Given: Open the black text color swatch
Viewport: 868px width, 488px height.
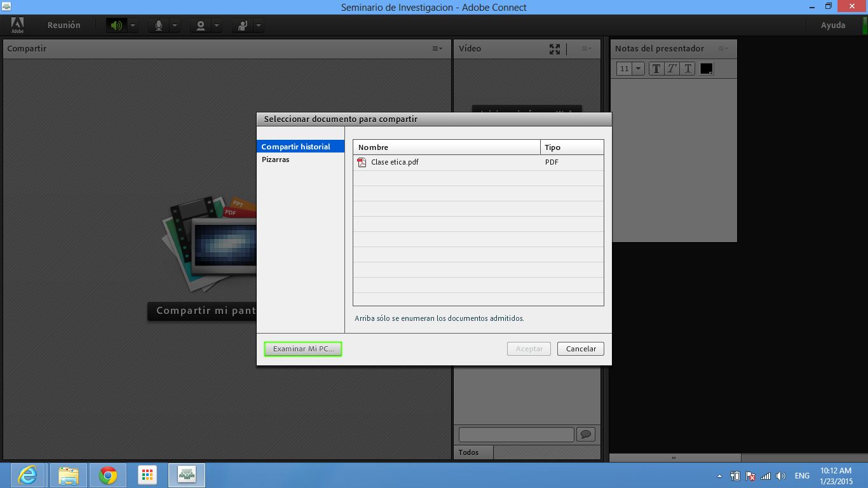Looking at the screenshot, I should tap(706, 69).
